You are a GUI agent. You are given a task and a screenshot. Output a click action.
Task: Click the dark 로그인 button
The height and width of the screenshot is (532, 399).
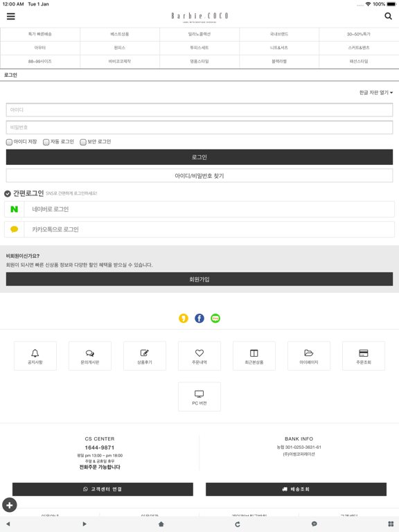pyautogui.click(x=199, y=157)
